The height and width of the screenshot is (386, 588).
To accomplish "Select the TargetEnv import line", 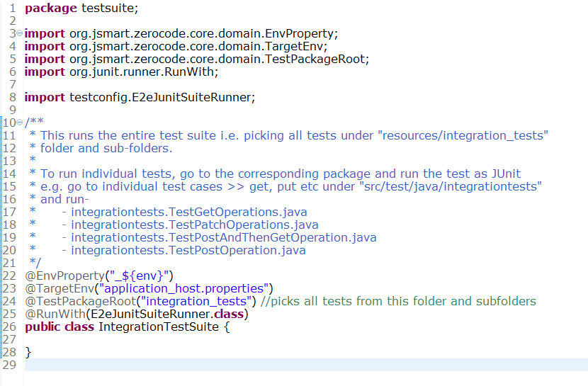I will pyautogui.click(x=176, y=47).
